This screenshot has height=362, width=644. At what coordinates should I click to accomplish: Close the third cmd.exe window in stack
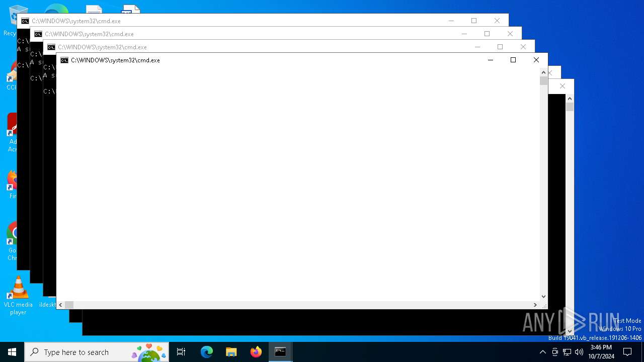pos(510,34)
